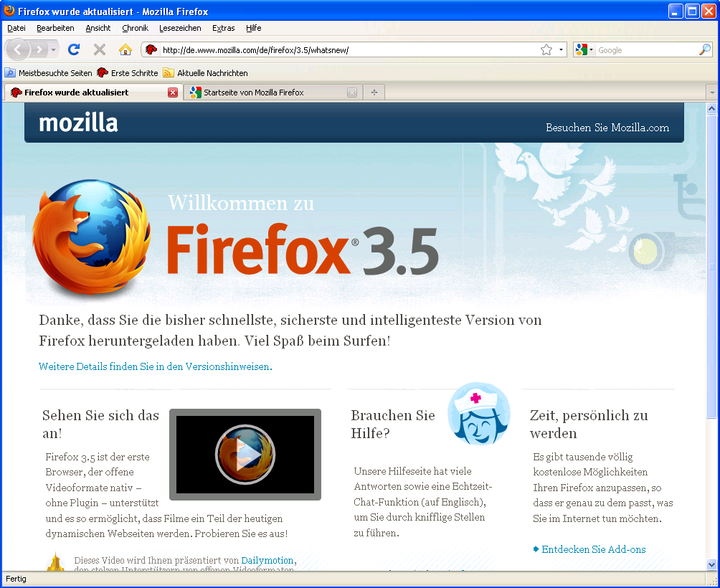The width and height of the screenshot is (720, 588).
Task: Follow the Besuchen Sie Mozilla.com link
Action: point(607,128)
